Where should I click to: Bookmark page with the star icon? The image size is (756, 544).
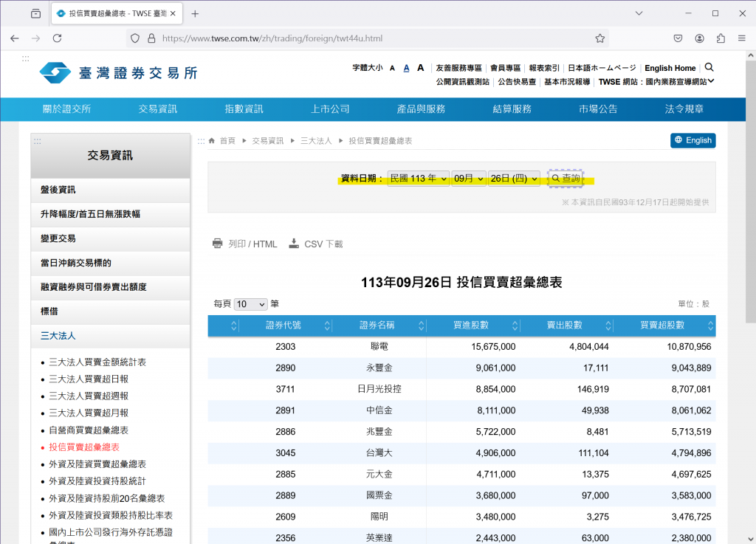pyautogui.click(x=599, y=38)
